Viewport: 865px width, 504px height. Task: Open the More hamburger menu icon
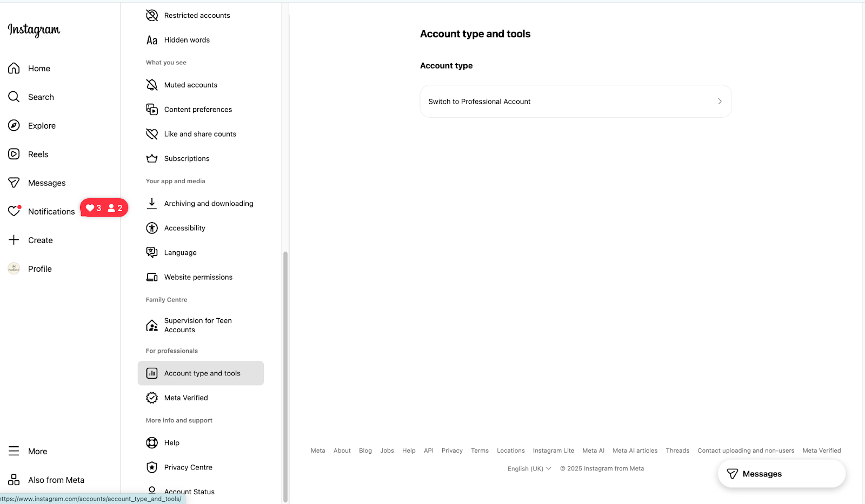(14, 451)
